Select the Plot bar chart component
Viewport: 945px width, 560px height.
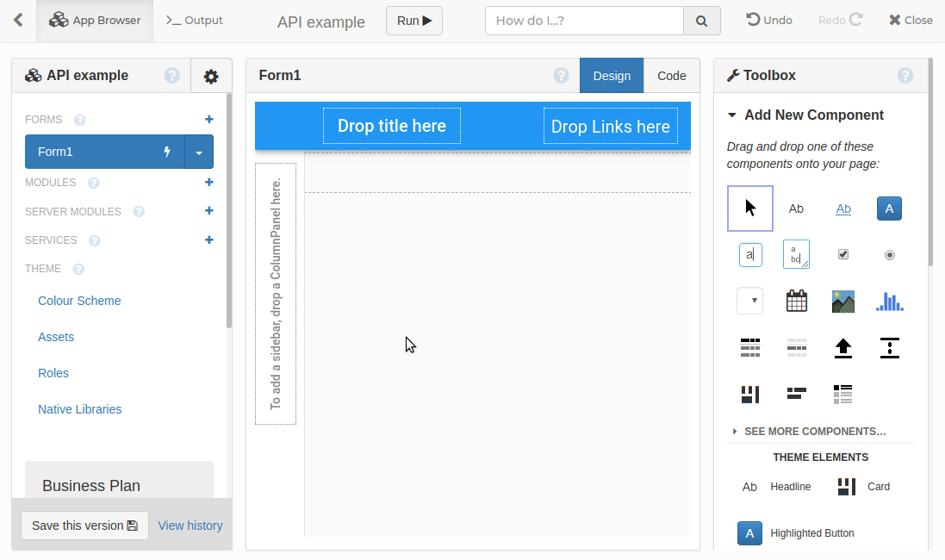(890, 301)
